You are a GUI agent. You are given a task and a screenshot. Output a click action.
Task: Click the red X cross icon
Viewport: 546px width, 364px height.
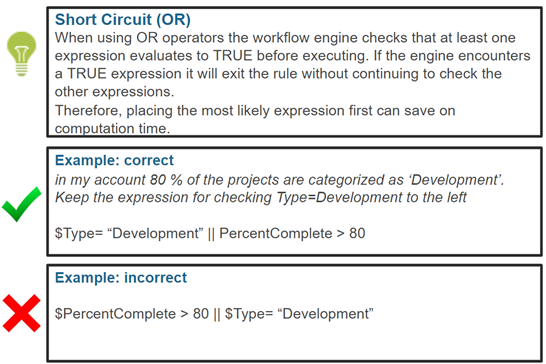tap(22, 313)
